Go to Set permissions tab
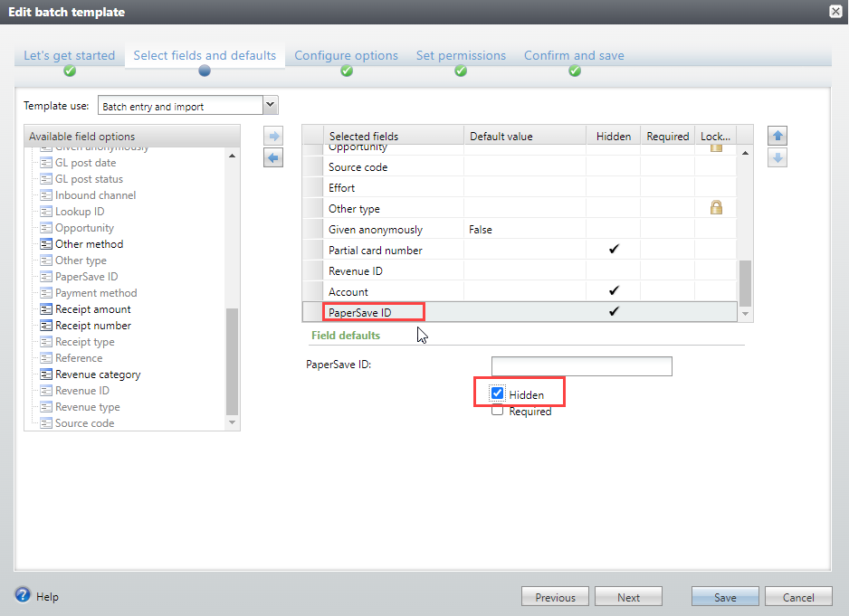Image resolution: width=849 pixels, height=616 pixels. [x=461, y=55]
